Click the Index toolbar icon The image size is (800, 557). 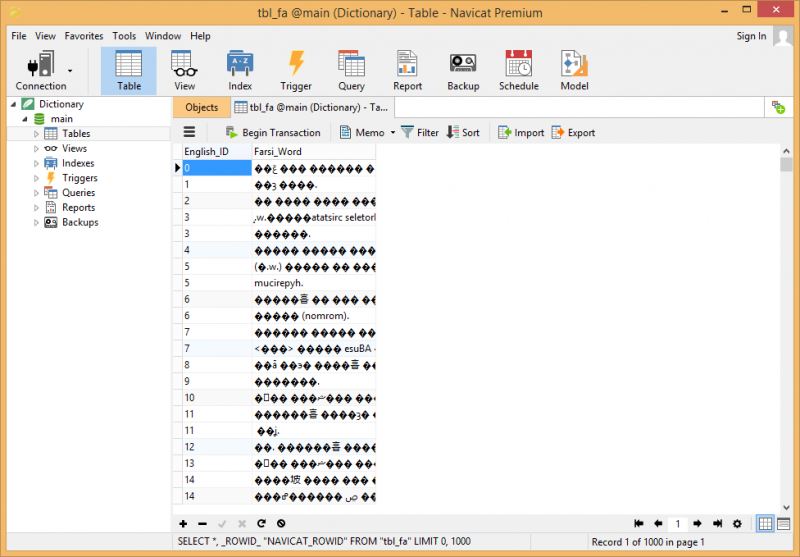click(x=240, y=70)
